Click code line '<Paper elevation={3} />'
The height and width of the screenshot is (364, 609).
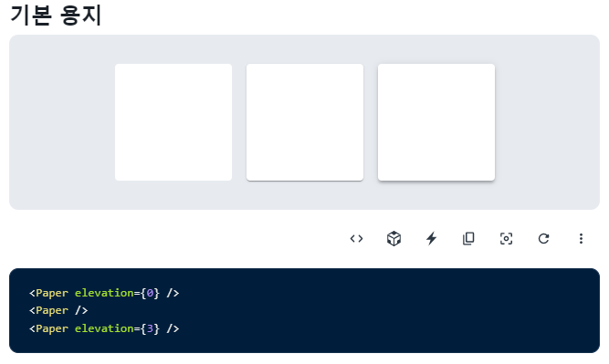(104, 328)
